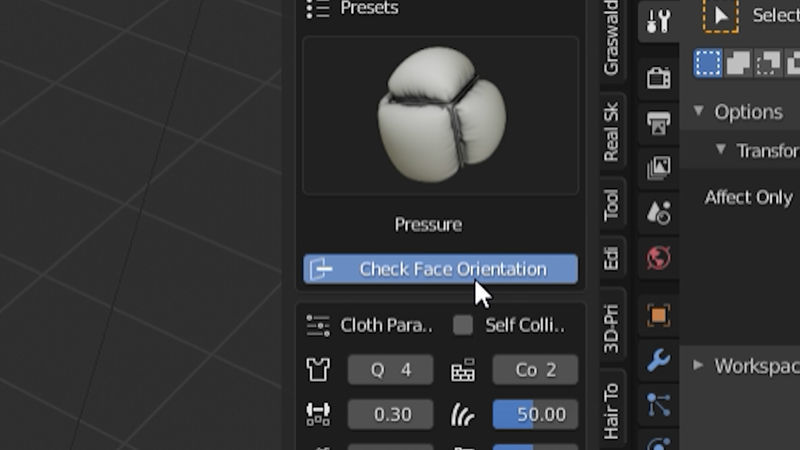800x450 pixels.
Task: Open the Output properties tab
Action: 658,123
